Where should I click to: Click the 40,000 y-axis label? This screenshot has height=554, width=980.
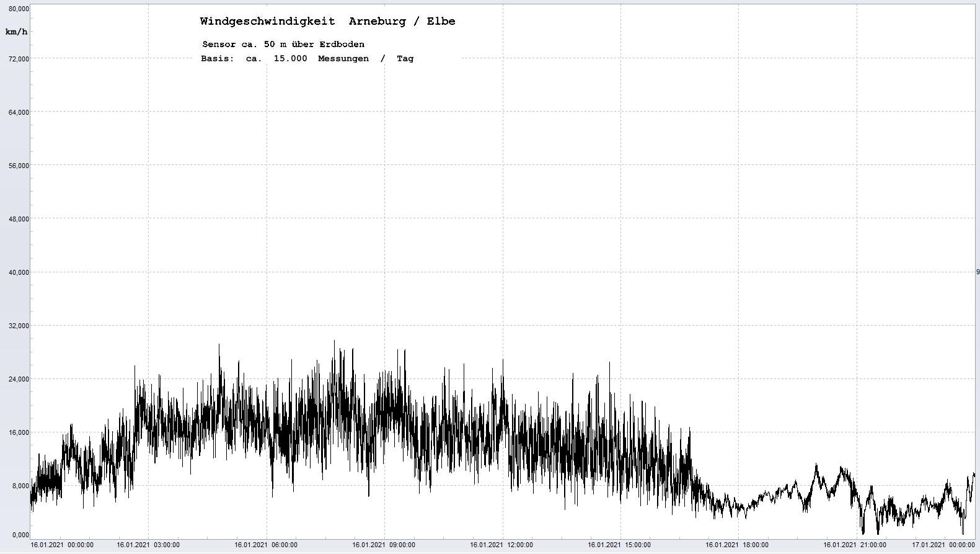[x=19, y=272]
